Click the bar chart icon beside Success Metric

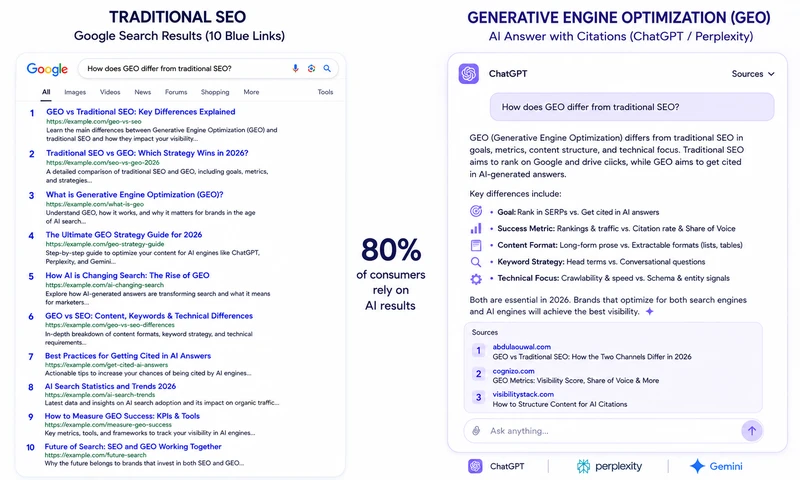click(476, 228)
